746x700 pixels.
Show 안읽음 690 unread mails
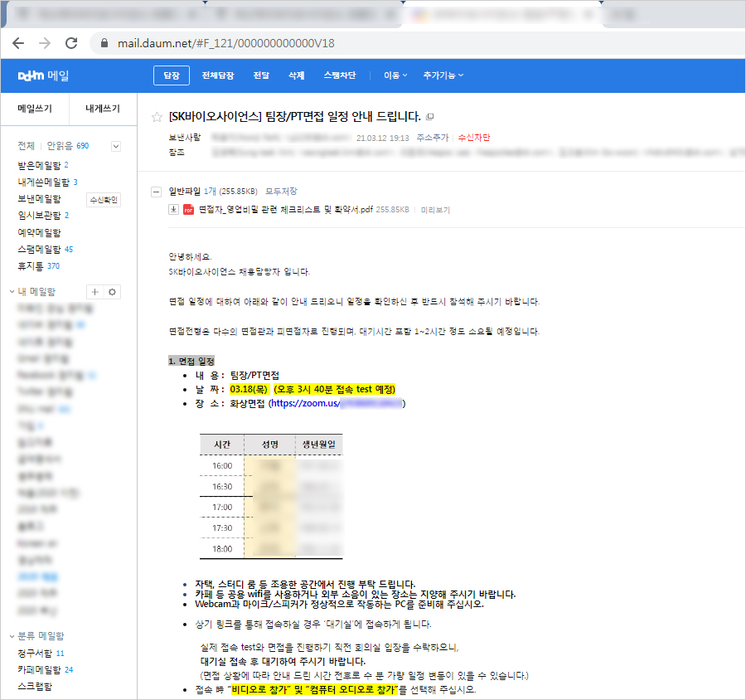click(68, 146)
